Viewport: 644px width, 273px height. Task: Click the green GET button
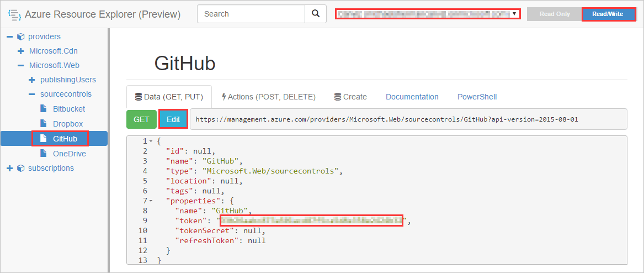coord(141,119)
